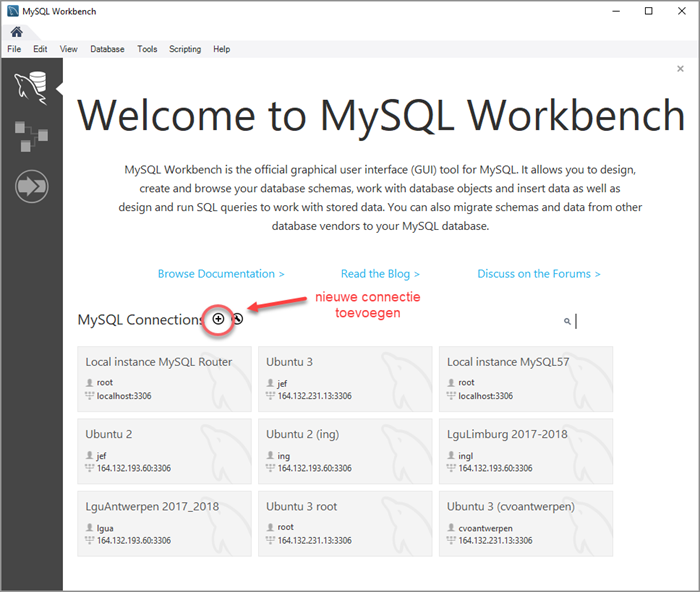The height and width of the screenshot is (592, 700).
Task: Click the connection search magnifier icon
Action: click(567, 321)
